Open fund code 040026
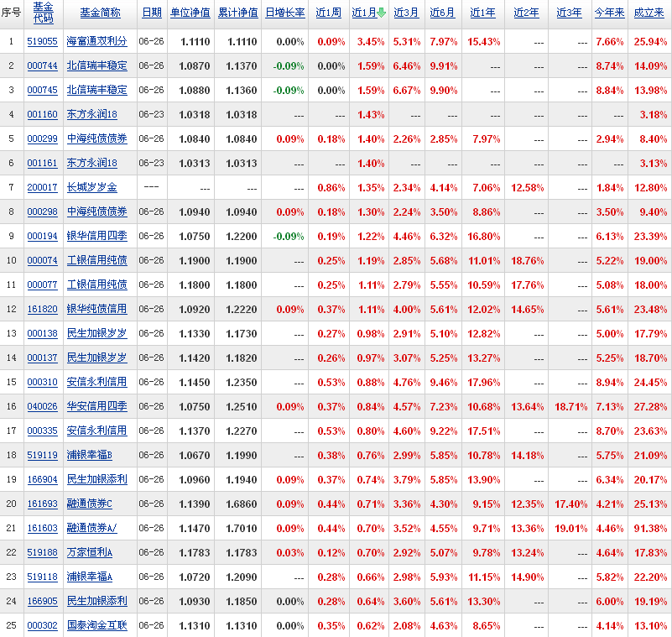The width and height of the screenshot is (672, 637). (43, 406)
